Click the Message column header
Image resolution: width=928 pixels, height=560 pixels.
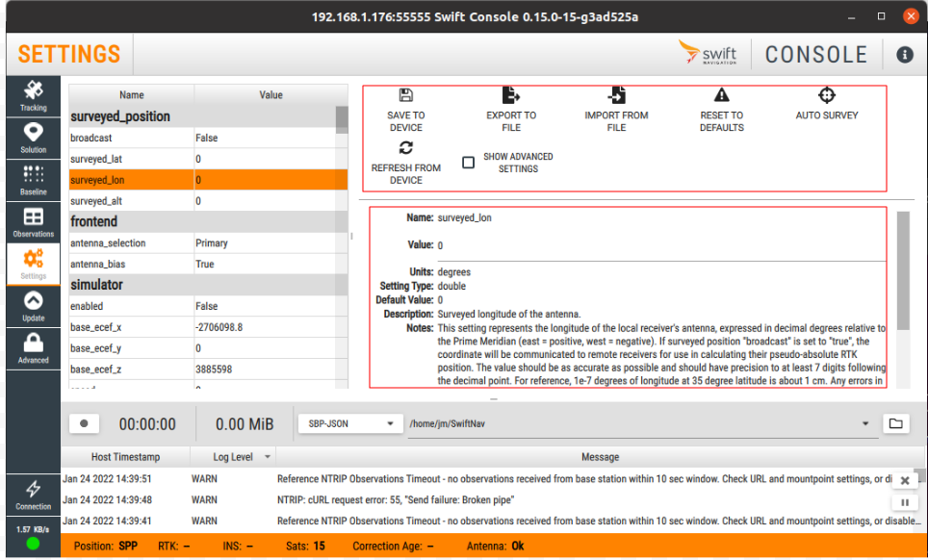coord(600,456)
